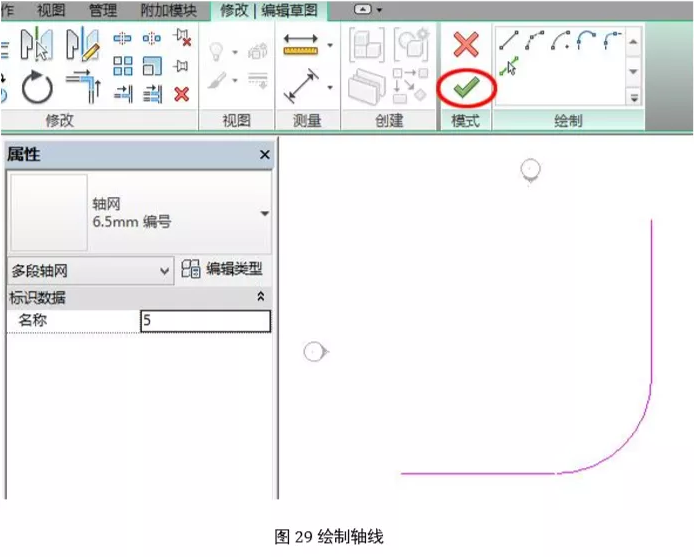This screenshot has height=557, width=694.
Task: Open the measure tool dropdown arrow
Action: click(x=329, y=46)
